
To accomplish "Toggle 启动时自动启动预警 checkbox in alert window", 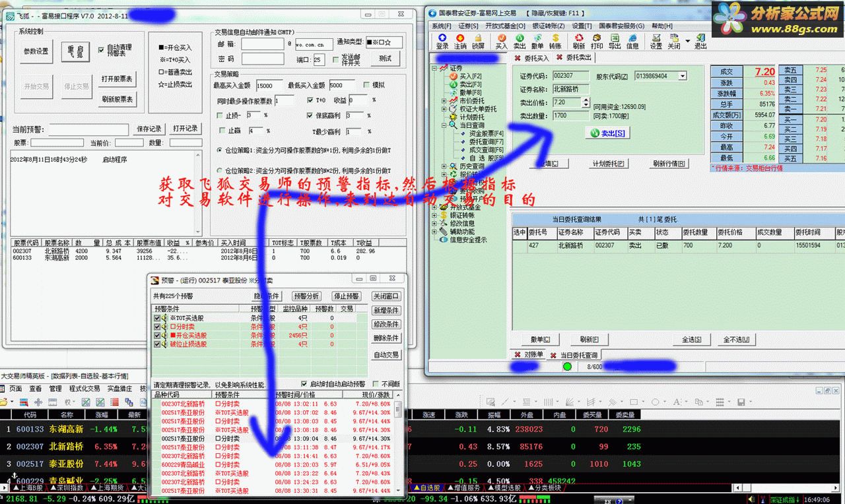I will [x=304, y=384].
